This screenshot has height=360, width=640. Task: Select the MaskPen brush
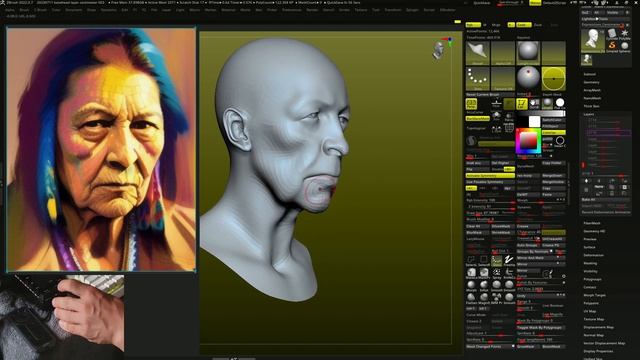pyautogui.click(x=484, y=273)
